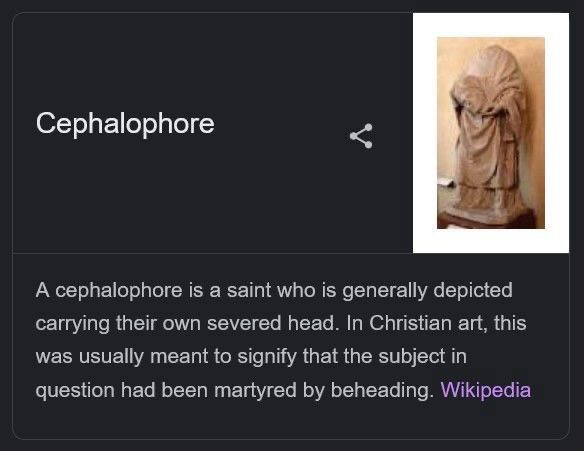
Task: Click the bottom circle of the share icon
Action: point(368,144)
